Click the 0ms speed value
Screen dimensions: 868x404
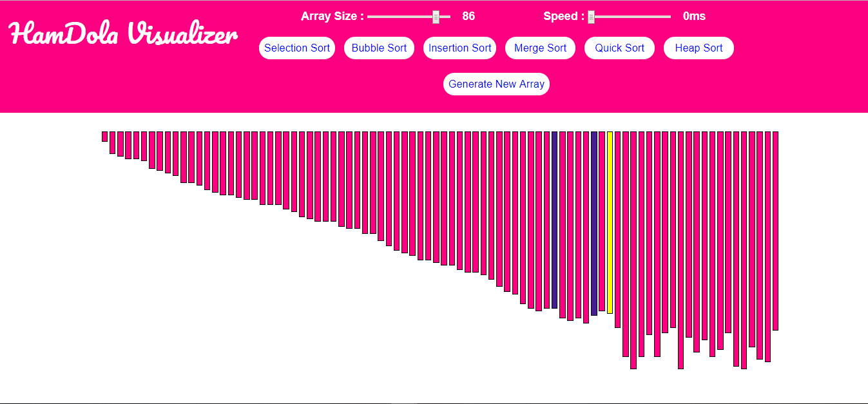pos(694,16)
